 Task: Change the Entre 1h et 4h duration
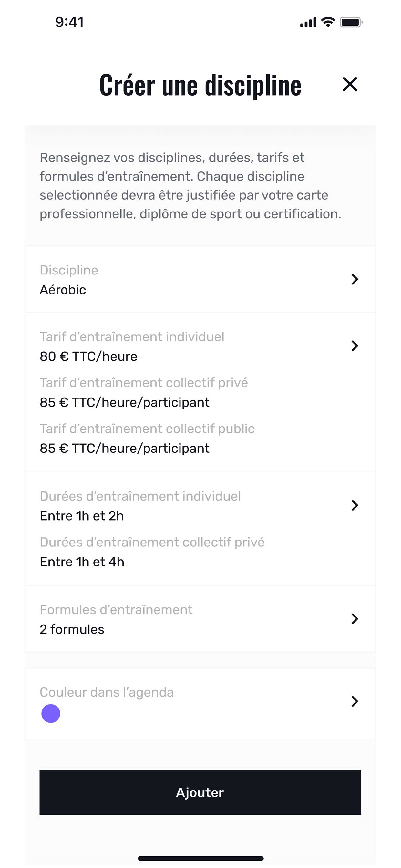[x=82, y=562]
